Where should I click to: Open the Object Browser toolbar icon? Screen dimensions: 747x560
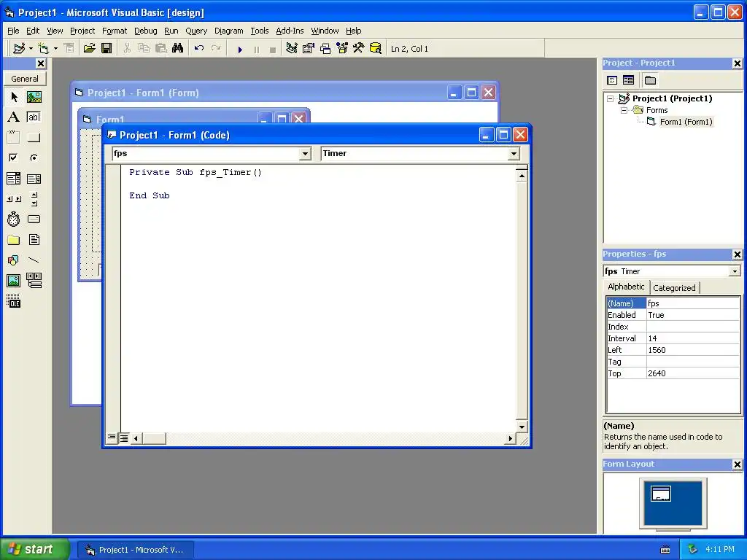(x=342, y=49)
